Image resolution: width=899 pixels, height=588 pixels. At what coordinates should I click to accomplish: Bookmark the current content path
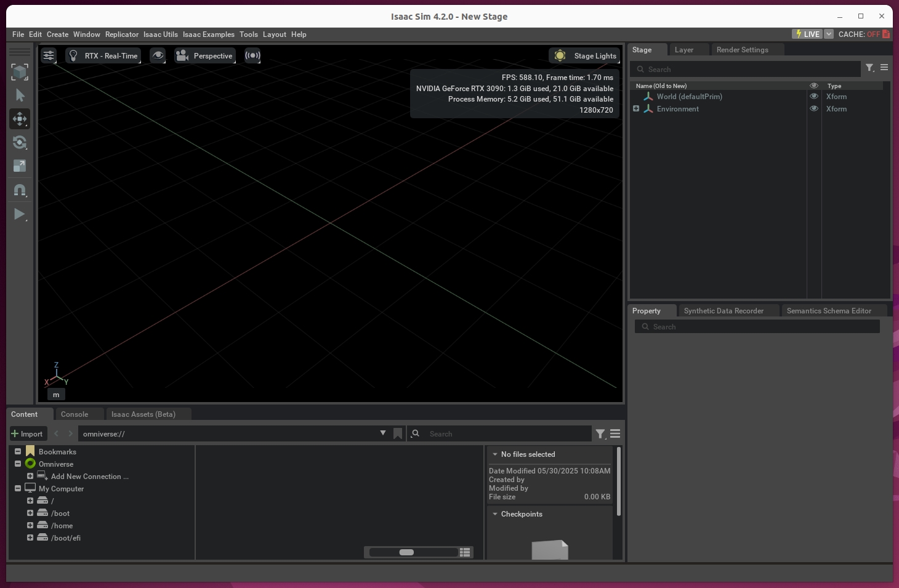[x=398, y=434]
